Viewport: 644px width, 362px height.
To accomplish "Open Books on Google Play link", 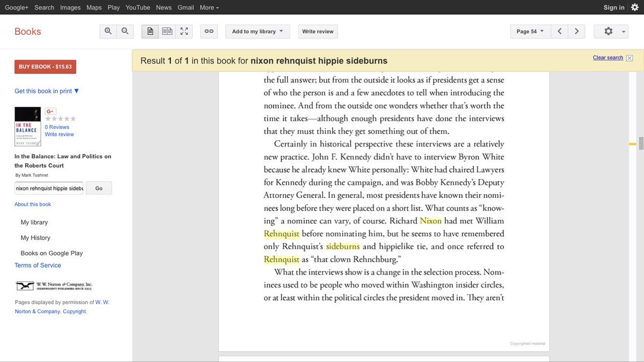I will (52, 253).
